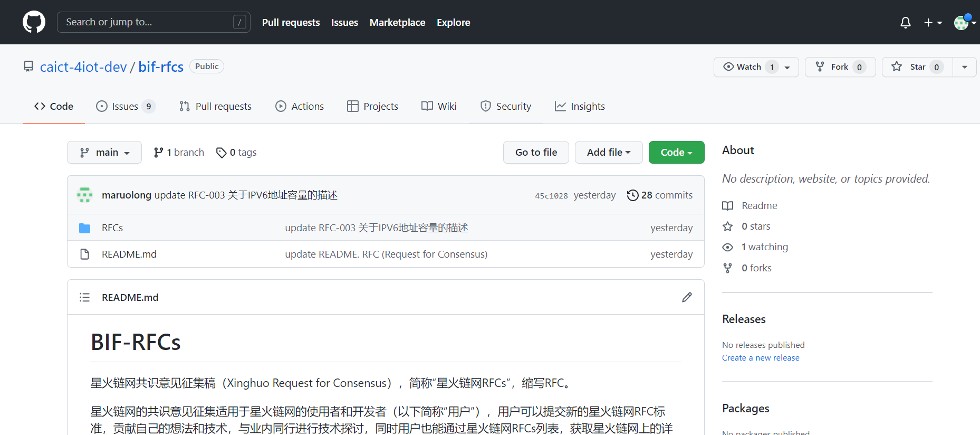This screenshot has width=980, height=435.
Task: Click the Go to file button
Action: [x=536, y=153]
